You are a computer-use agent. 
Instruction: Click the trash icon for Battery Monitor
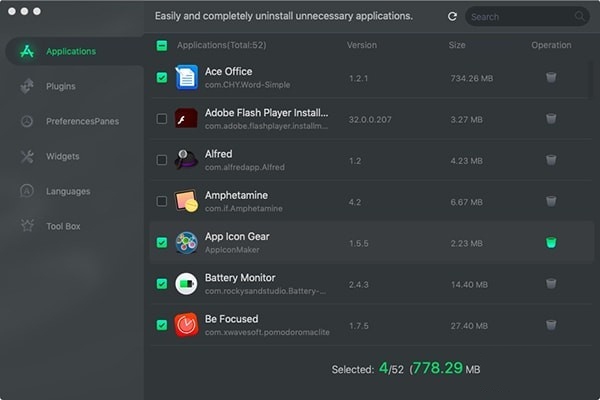pos(551,284)
